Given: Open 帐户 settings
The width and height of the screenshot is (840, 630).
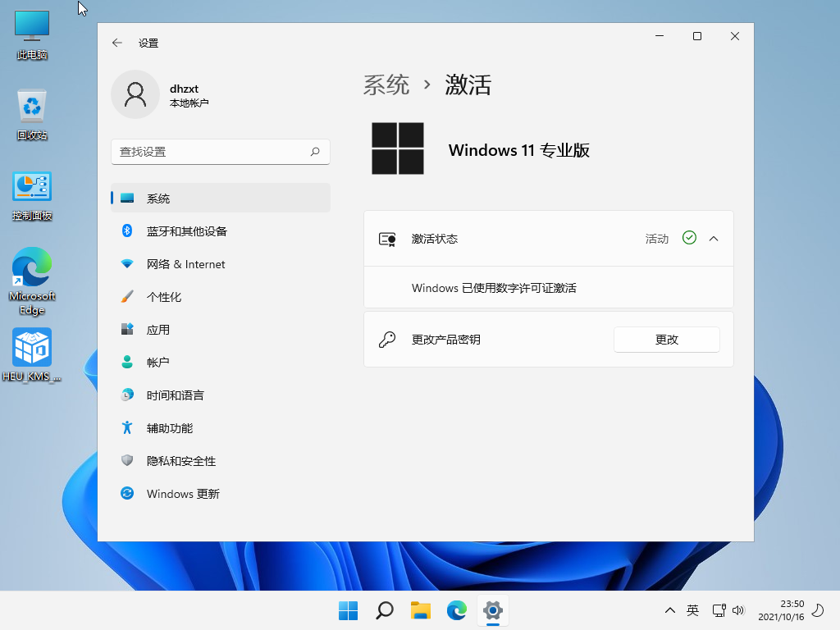Looking at the screenshot, I should pyautogui.click(x=220, y=362).
